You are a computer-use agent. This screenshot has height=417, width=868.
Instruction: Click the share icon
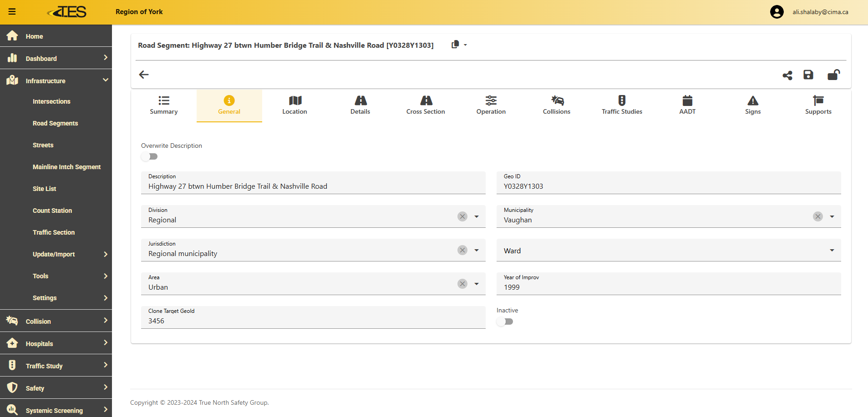(x=787, y=75)
